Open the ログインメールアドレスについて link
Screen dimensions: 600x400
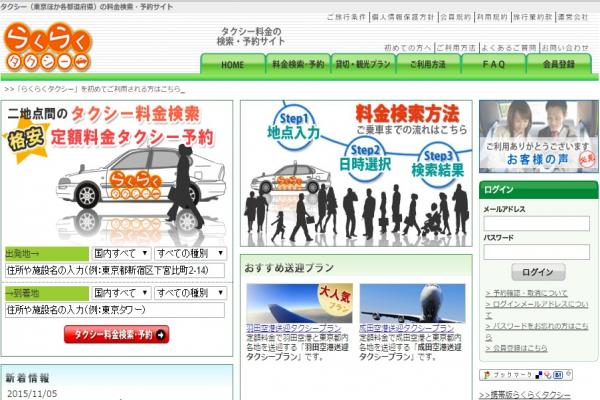click(536, 309)
